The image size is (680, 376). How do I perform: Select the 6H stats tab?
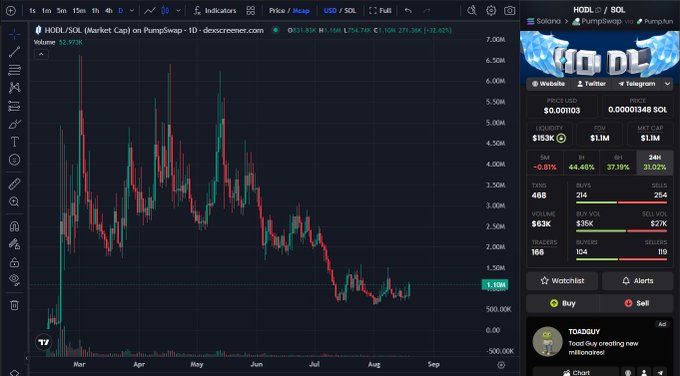pyautogui.click(x=618, y=163)
